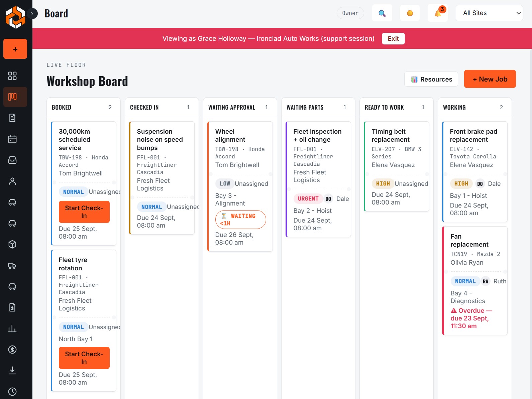
Task: Click the orange hexagon app logo
Action: click(15, 17)
